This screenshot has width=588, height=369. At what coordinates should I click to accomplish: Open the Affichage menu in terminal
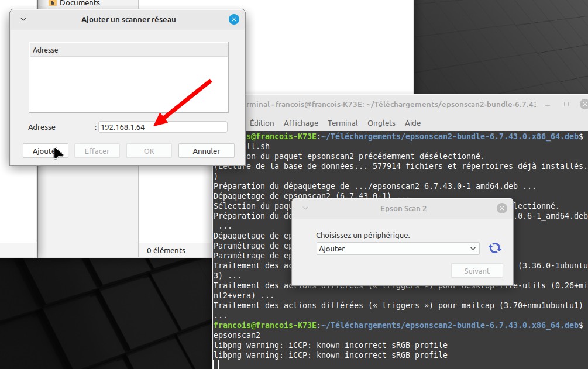[x=301, y=123]
